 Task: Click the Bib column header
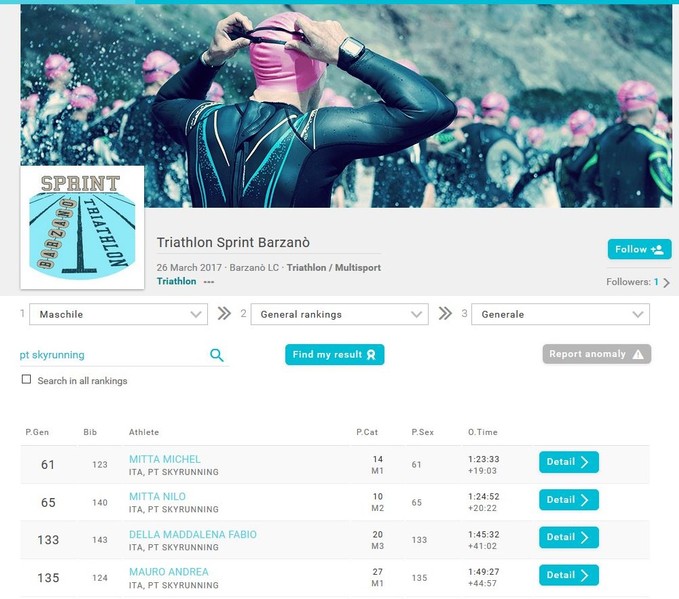(90, 432)
